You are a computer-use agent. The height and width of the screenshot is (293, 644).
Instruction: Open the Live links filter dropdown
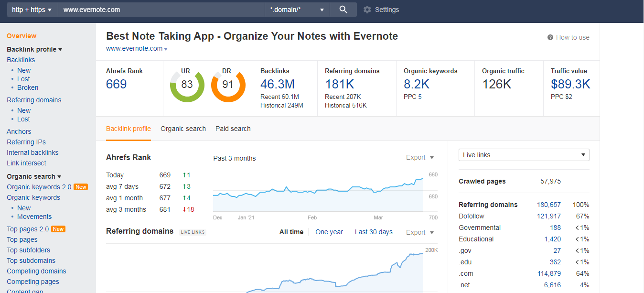(524, 155)
